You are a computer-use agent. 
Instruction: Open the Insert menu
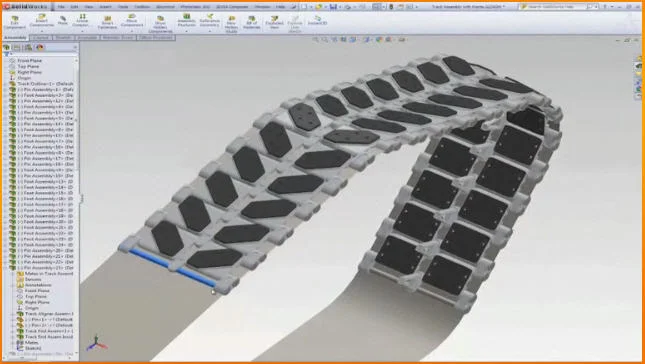point(105,7)
